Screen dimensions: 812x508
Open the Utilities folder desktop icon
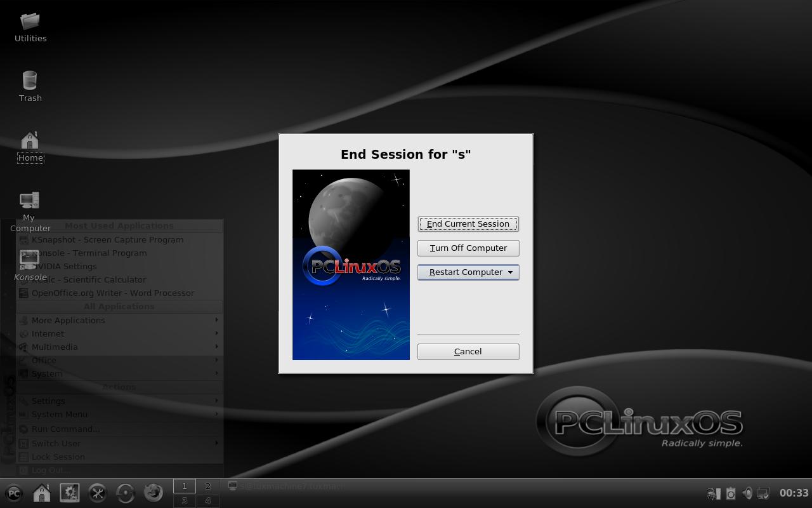coord(30,28)
